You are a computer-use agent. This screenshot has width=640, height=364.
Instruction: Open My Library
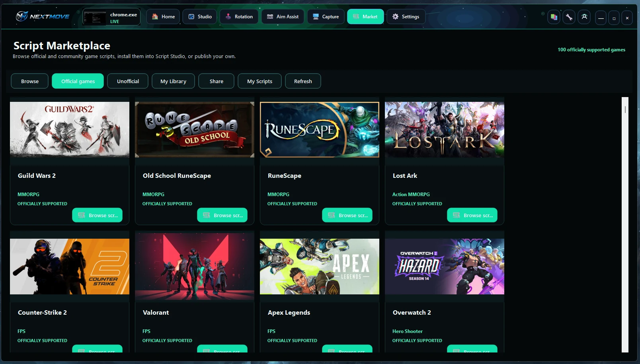pyautogui.click(x=173, y=81)
